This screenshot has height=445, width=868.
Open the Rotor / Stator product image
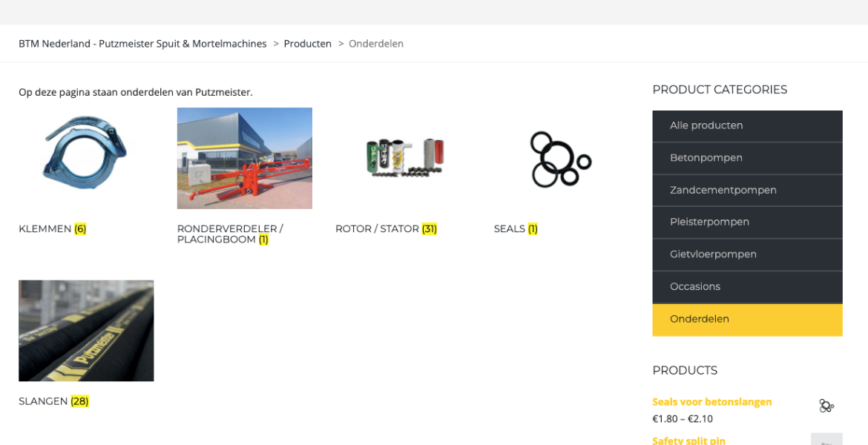tap(403, 158)
